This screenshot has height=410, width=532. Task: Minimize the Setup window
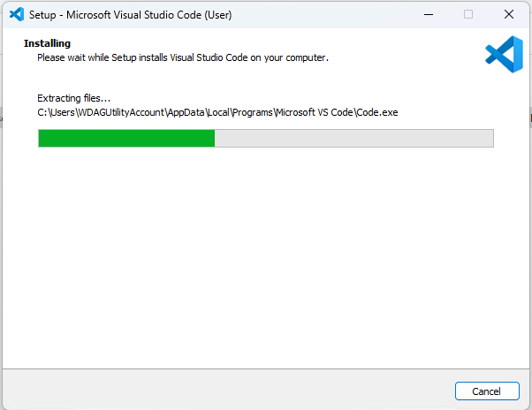click(x=427, y=14)
